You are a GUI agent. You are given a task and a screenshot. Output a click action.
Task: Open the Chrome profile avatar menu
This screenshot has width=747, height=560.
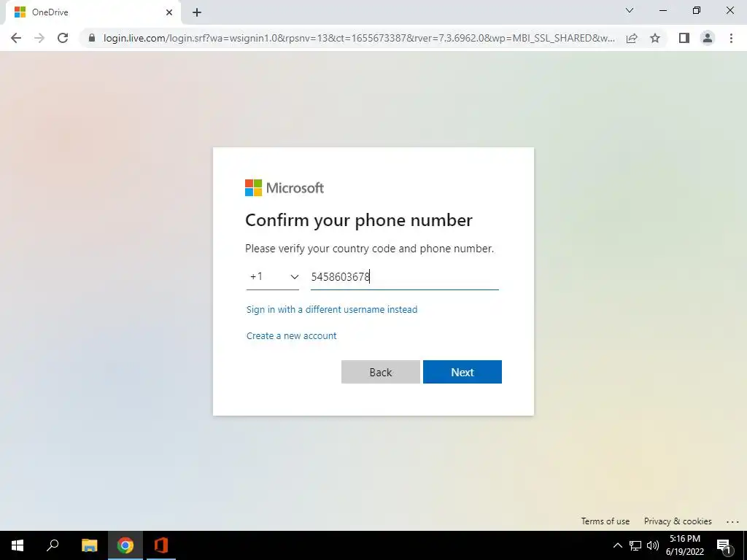coord(708,38)
